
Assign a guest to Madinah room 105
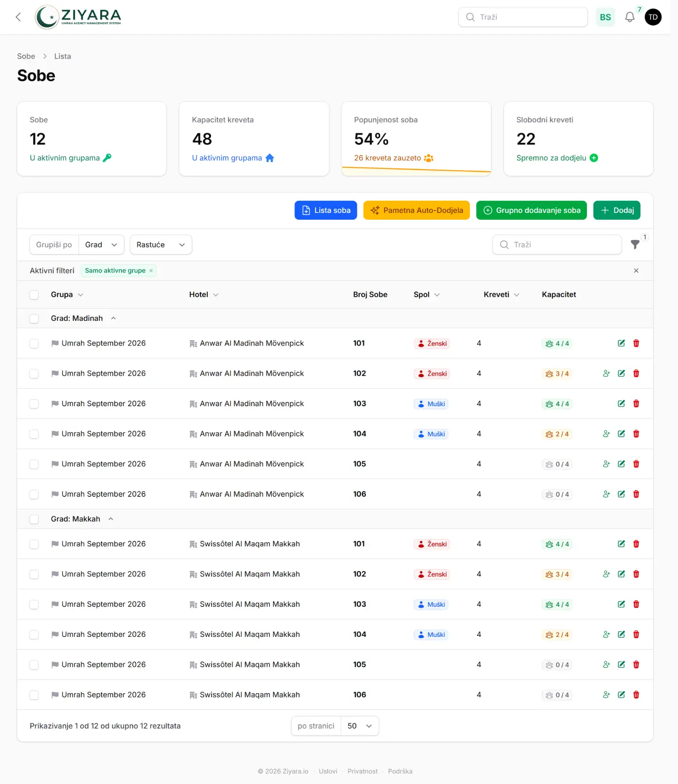606,464
